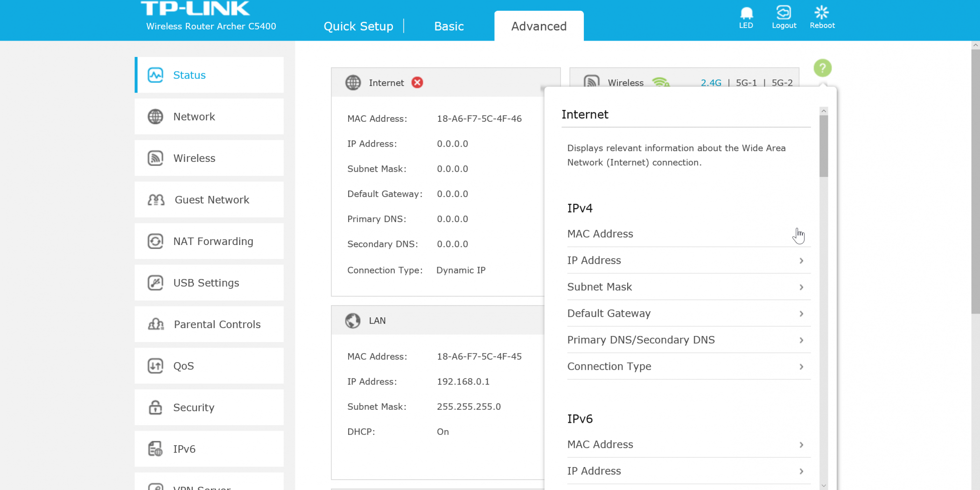Click the help panel scroll down arrow

(x=824, y=485)
